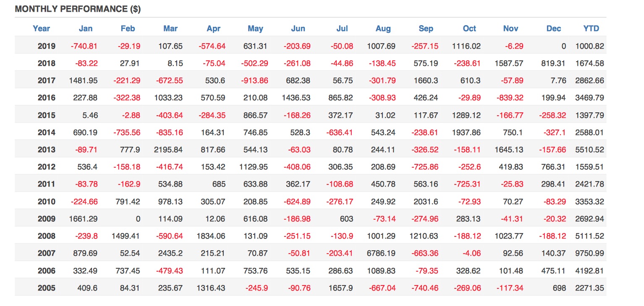644x306 pixels.
Task: Select the 1657.9 July 2005 cell
Action: point(341,288)
